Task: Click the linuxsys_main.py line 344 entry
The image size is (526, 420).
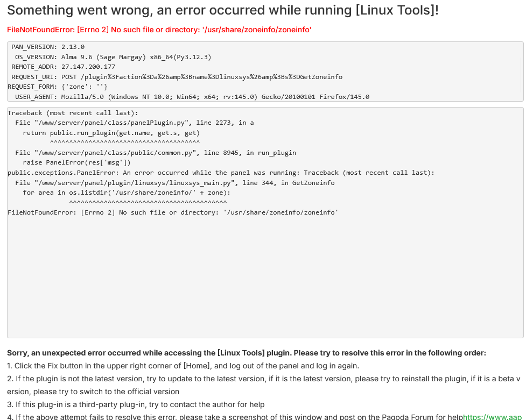Action: click(x=175, y=183)
